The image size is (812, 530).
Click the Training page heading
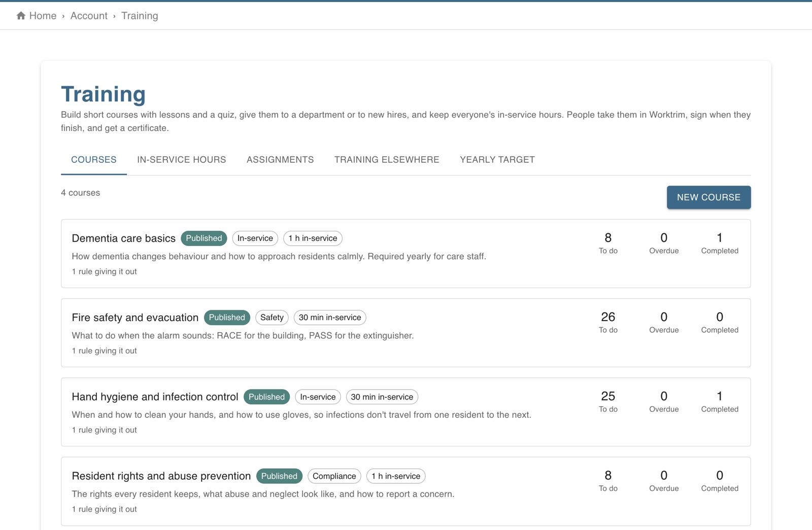(103, 94)
